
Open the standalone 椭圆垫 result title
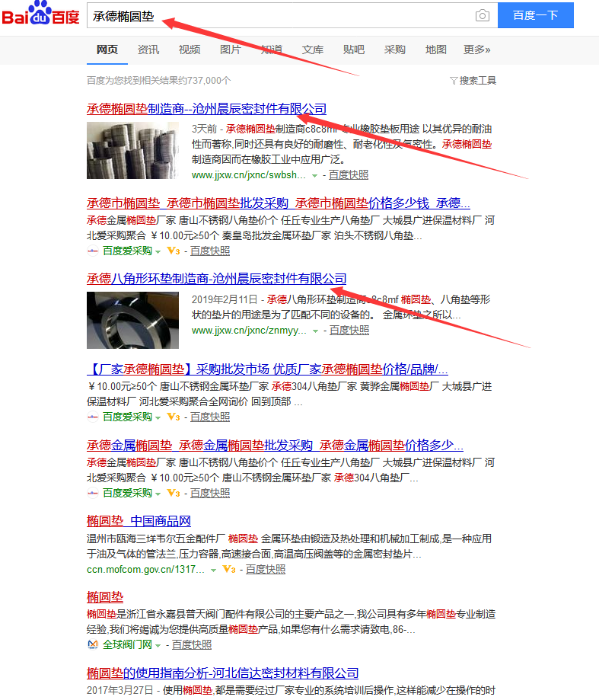[x=105, y=597]
